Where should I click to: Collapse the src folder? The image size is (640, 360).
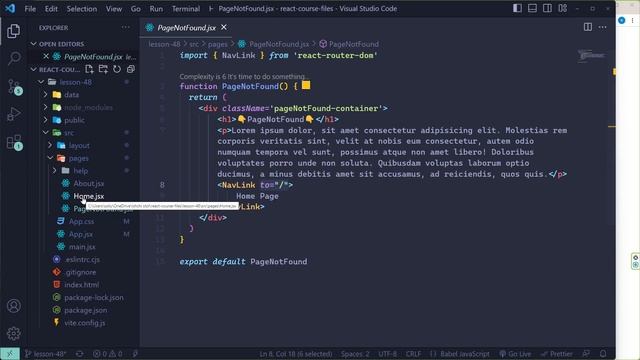click(x=46, y=133)
